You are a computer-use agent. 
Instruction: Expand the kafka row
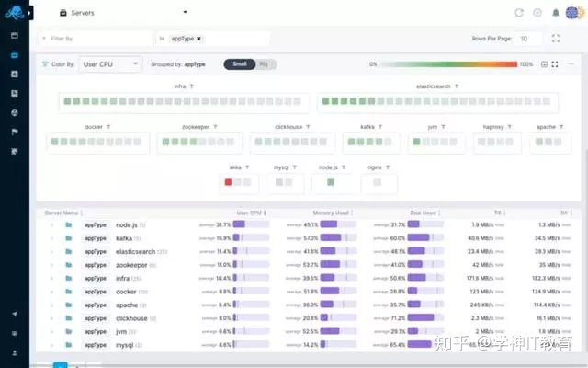pos(51,238)
